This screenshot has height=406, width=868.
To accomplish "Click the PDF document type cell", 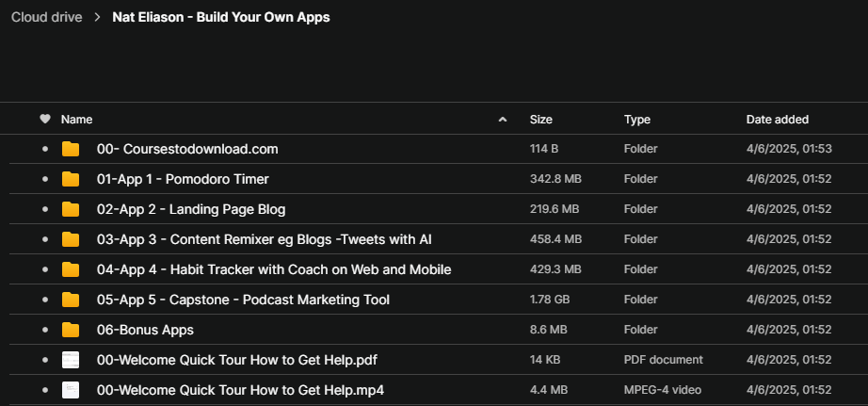I will [664, 360].
